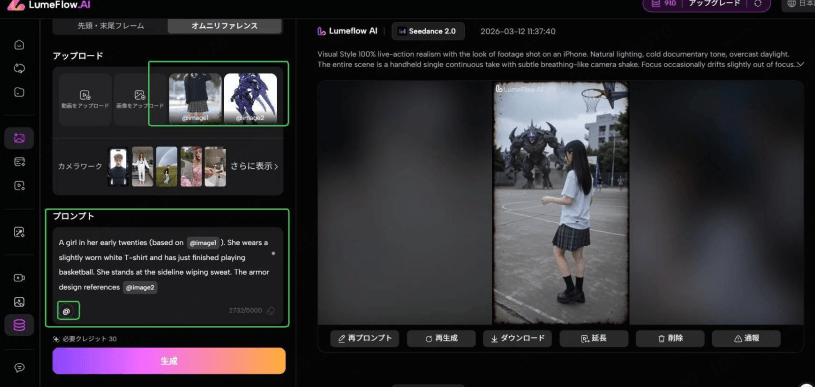
Task: Click the eraser clear-prompt icon
Action: point(270,311)
